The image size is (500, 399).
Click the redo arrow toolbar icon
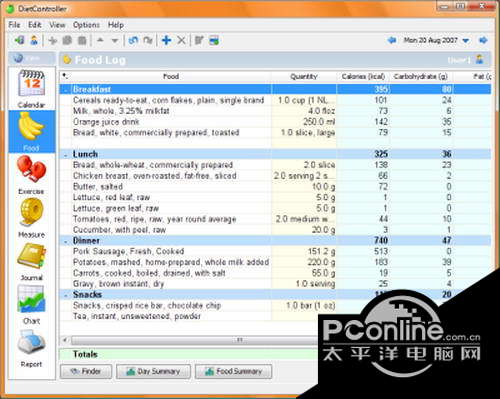coord(148,41)
